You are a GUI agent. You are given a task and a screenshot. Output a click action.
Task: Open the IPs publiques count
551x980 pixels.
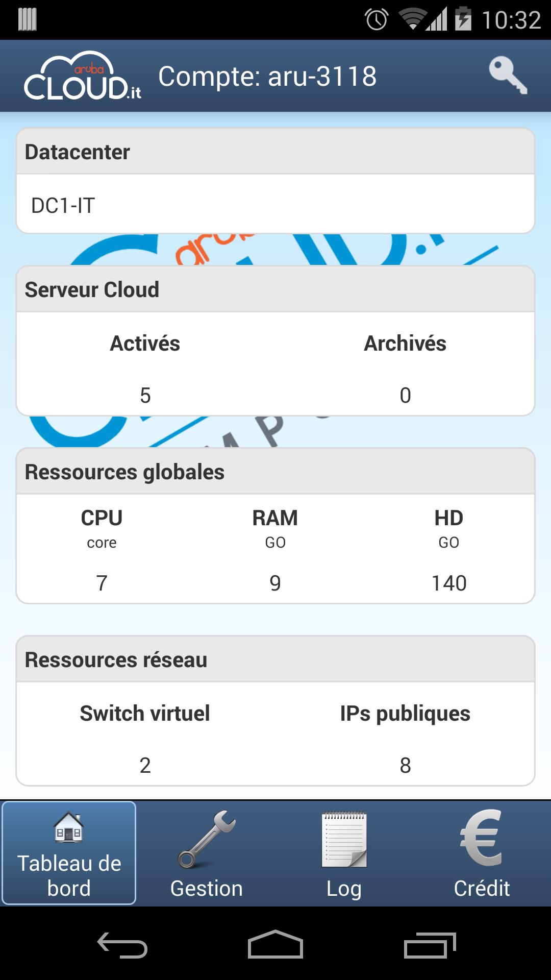point(405,765)
